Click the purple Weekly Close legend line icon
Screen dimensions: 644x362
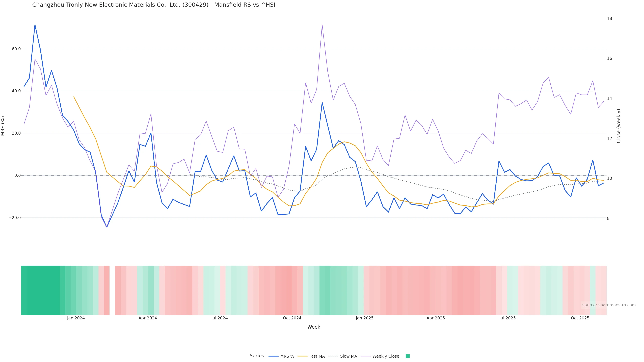tap(366, 356)
